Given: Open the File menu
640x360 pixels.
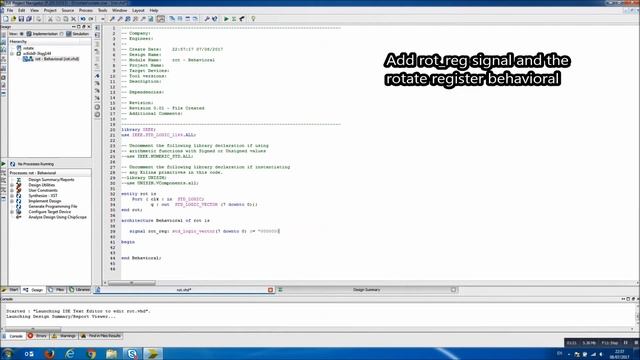Looking at the screenshot, I should click(10, 10).
